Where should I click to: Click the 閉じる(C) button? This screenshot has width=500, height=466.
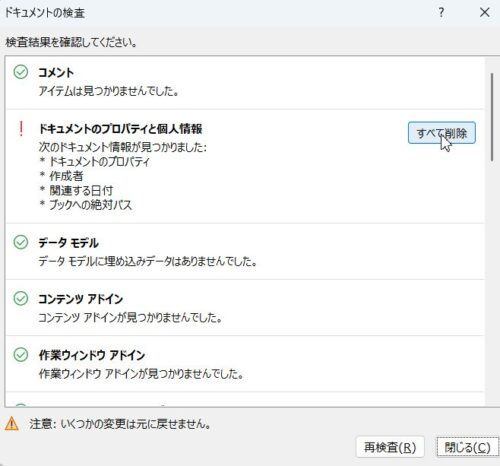pyautogui.click(x=467, y=447)
